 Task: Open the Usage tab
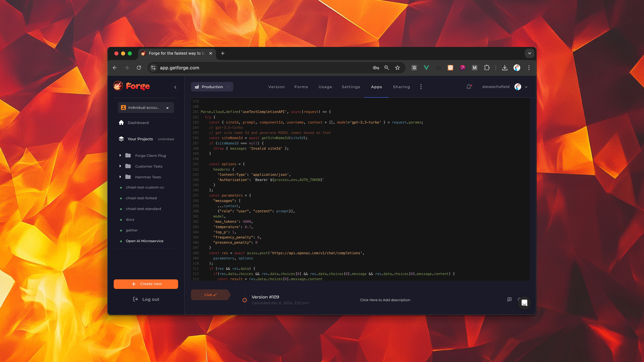pos(325,87)
